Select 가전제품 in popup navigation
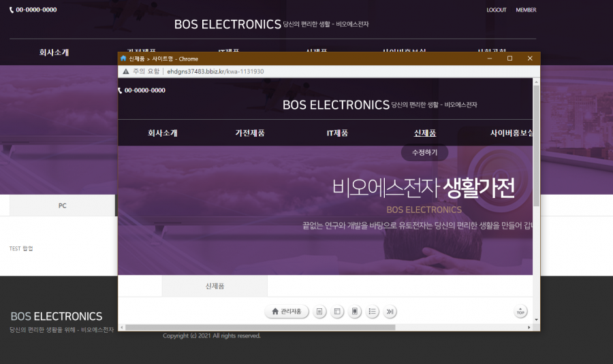613x364 pixels. (x=250, y=133)
